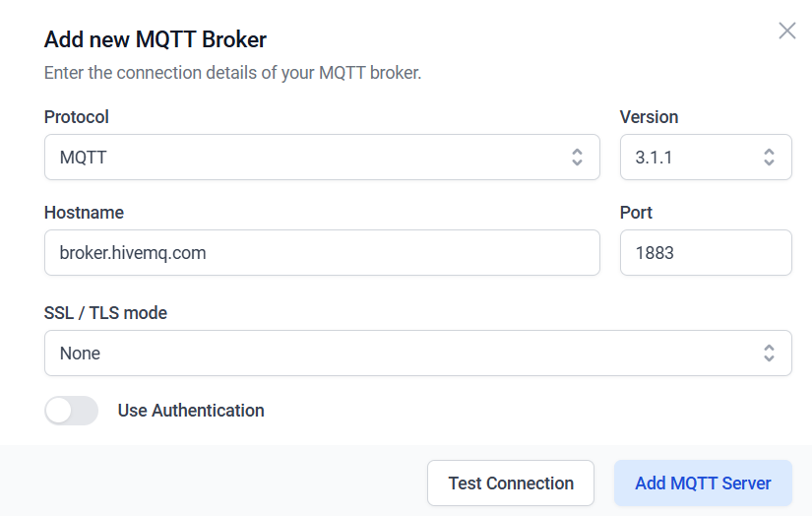This screenshot has height=516, width=812.
Task: Enable the Use Authentication switch
Action: coord(71,411)
